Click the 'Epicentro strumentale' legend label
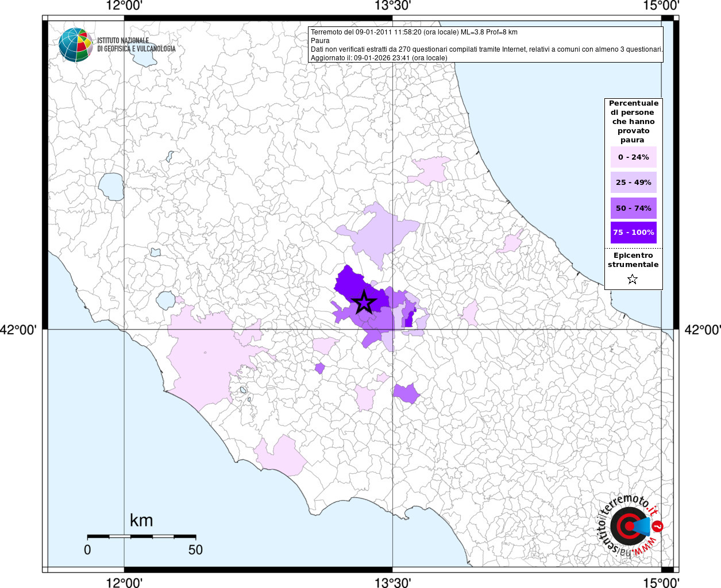The height and width of the screenshot is (588, 721). click(633, 260)
